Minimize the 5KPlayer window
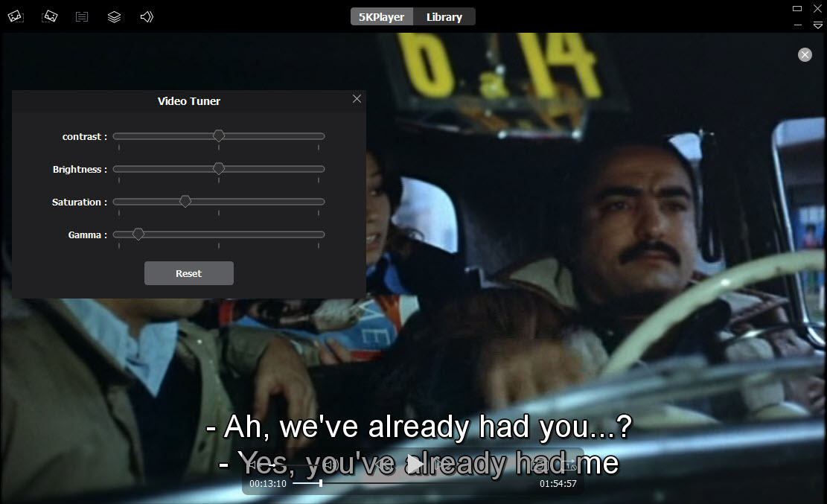 coord(797,25)
